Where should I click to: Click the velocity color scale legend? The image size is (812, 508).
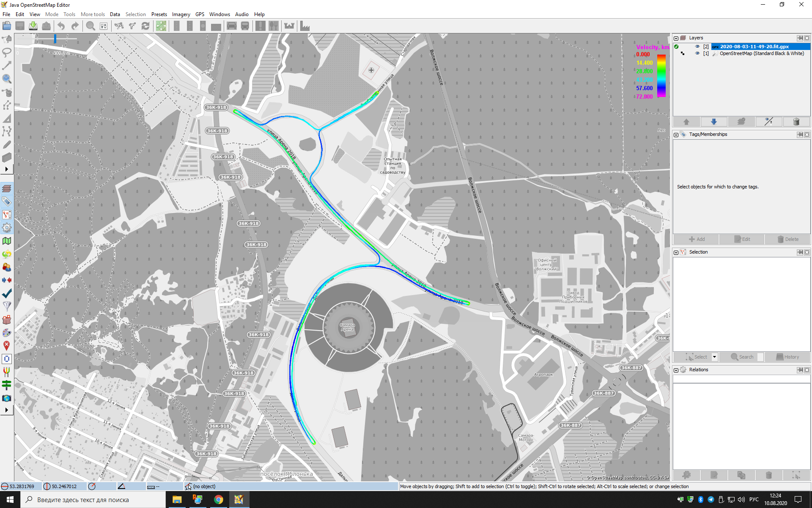point(661,76)
